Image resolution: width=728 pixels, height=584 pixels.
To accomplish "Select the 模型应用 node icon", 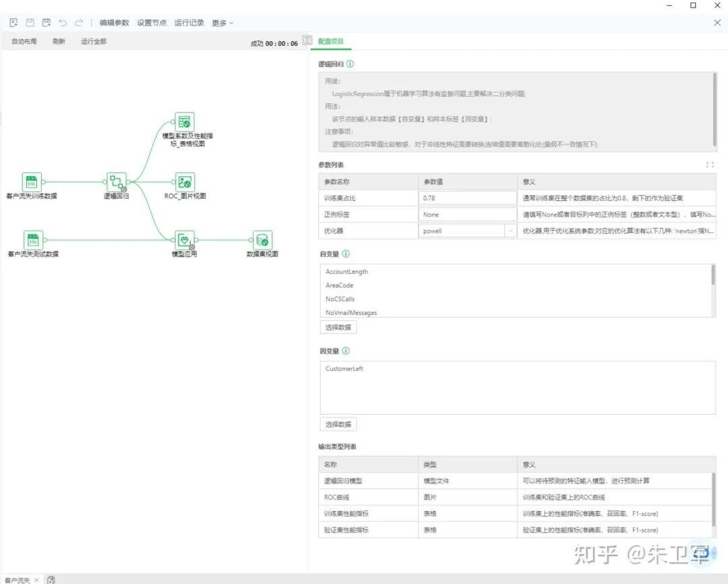I will [x=185, y=239].
